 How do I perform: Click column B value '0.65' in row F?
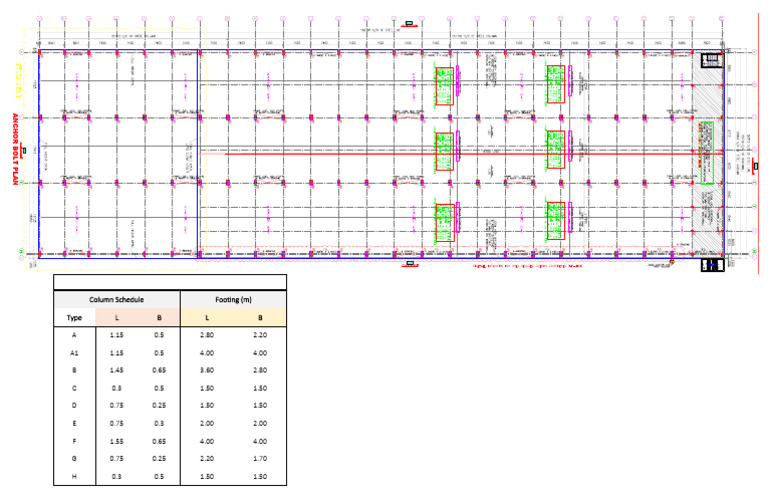point(159,441)
